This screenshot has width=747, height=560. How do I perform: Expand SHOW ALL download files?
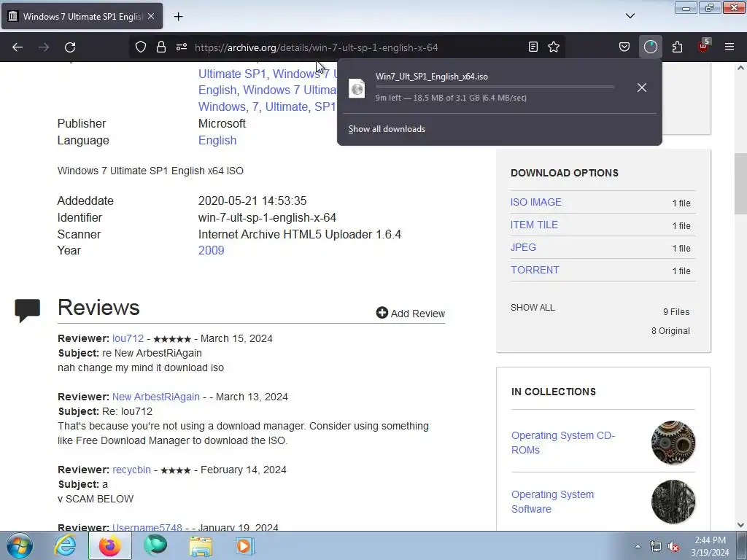tap(533, 308)
